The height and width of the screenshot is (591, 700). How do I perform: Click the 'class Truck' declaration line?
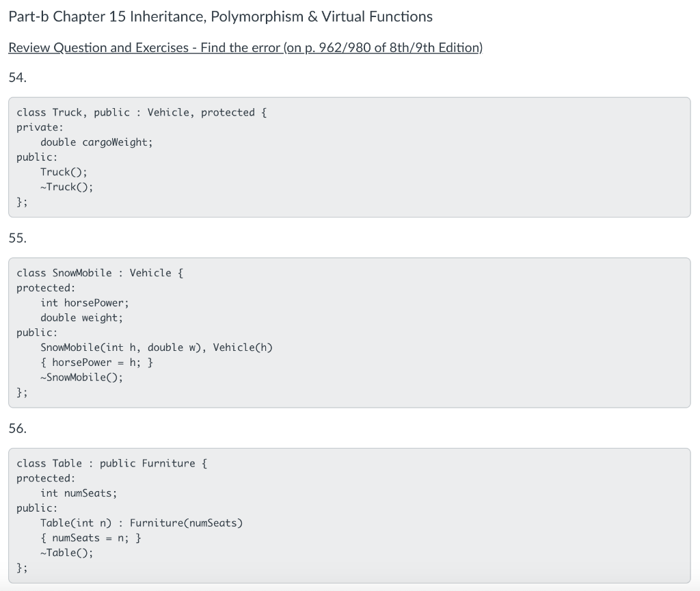141,112
